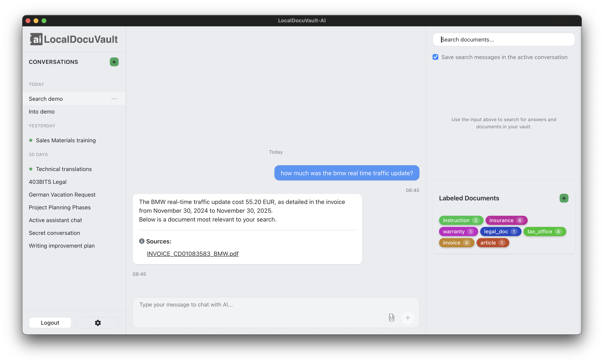Select the invoice label tag
The height and width of the screenshot is (364, 604).
pos(456,242)
